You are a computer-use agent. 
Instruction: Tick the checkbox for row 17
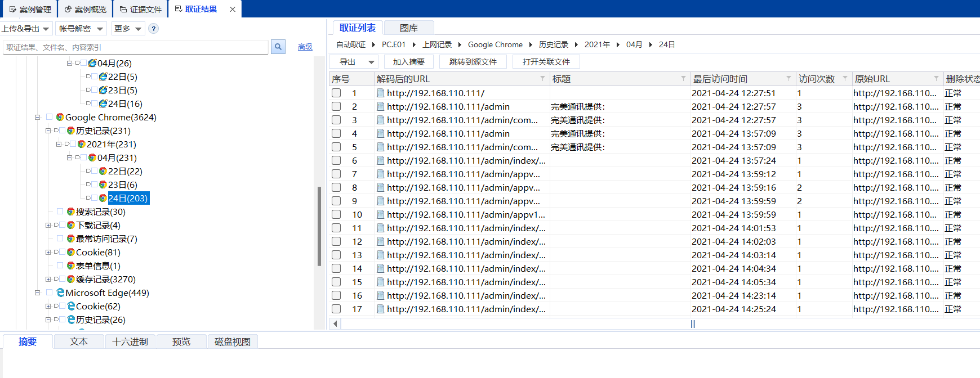[336, 309]
